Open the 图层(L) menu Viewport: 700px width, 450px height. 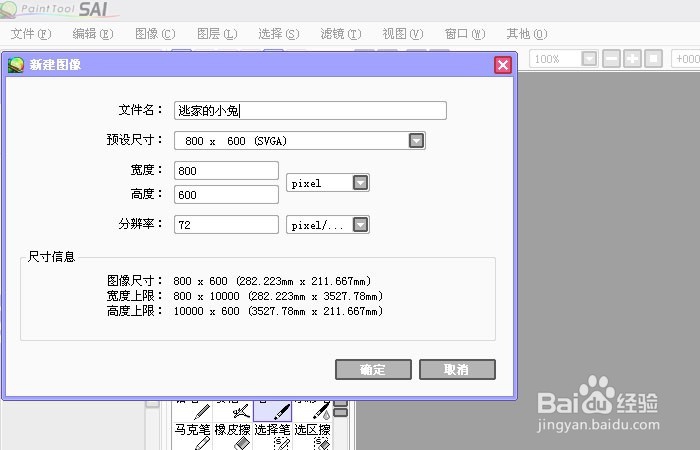(x=217, y=34)
